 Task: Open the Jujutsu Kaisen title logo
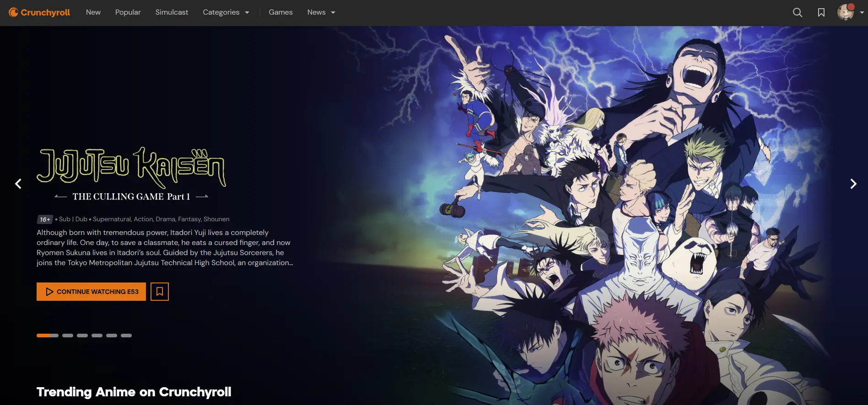131,174
